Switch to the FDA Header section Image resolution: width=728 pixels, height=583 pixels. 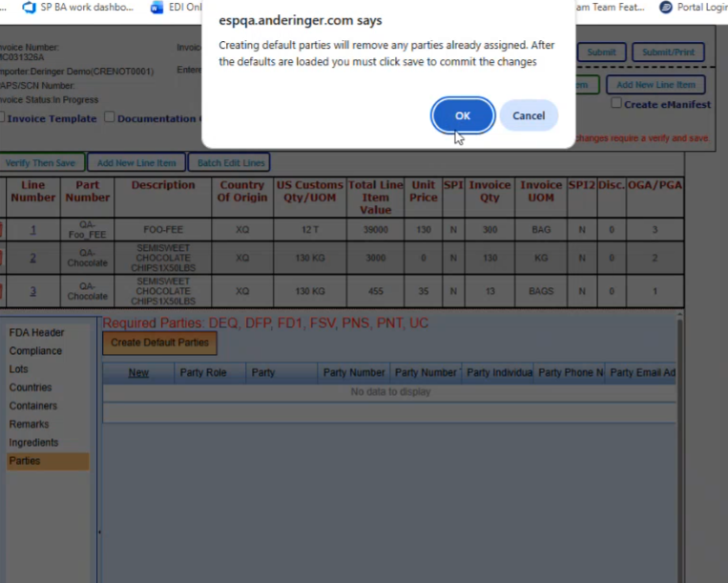[37, 333]
